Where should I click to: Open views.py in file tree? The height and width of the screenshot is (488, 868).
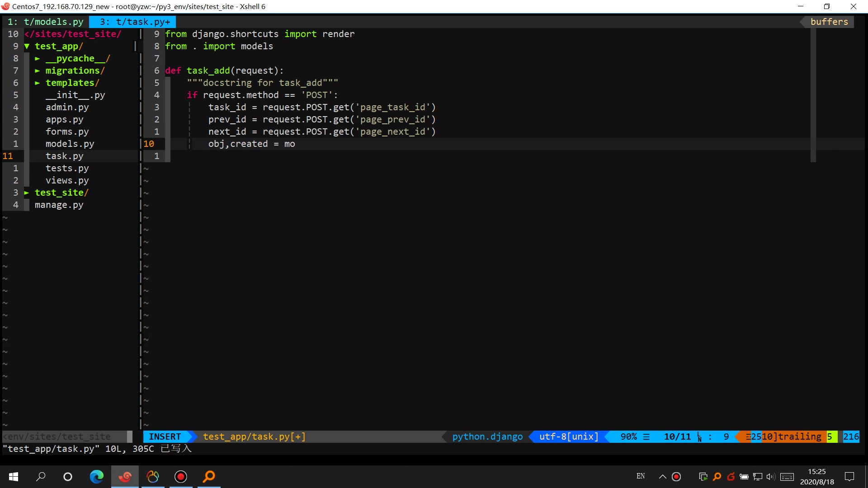click(x=67, y=180)
